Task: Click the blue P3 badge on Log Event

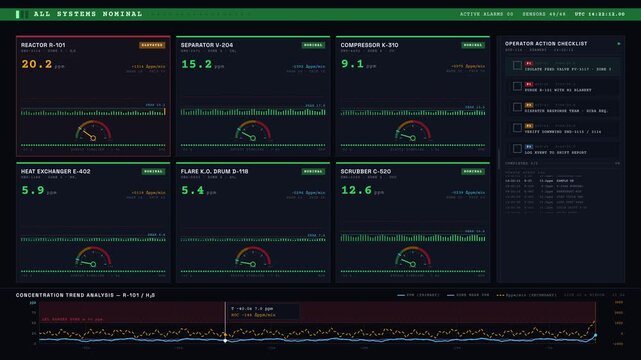Action: 529,146
